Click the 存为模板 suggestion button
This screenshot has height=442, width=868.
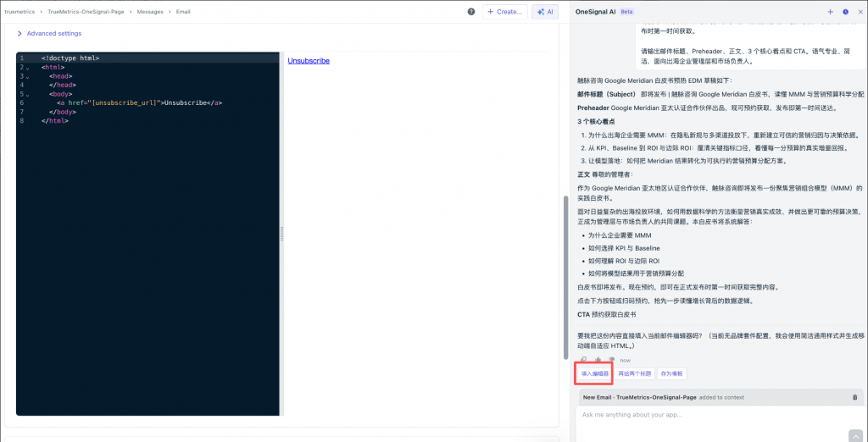click(672, 374)
